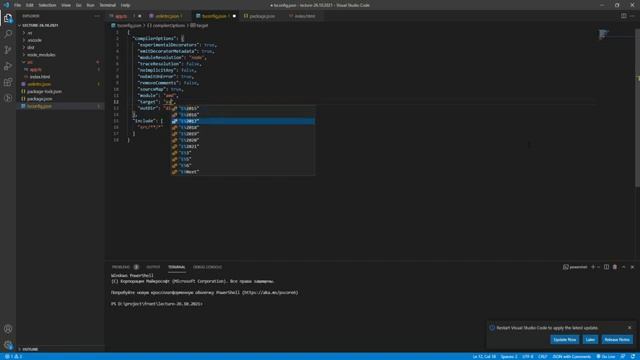Select ESNext in the suggestion list

click(x=243, y=172)
